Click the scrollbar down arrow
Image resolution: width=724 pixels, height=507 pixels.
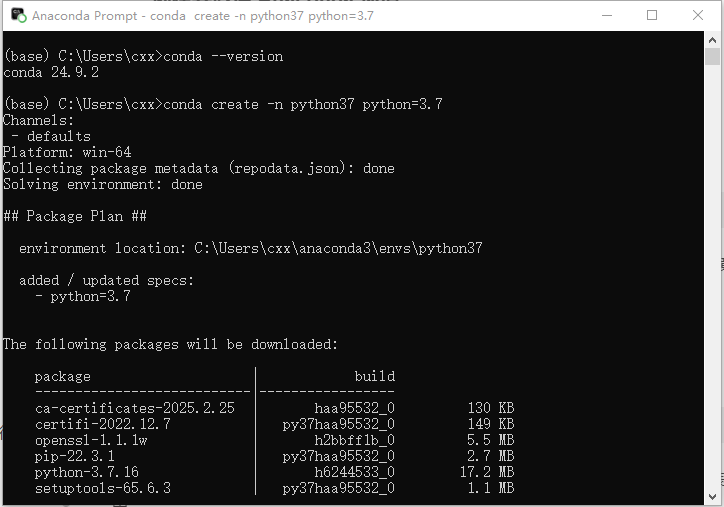click(712, 497)
